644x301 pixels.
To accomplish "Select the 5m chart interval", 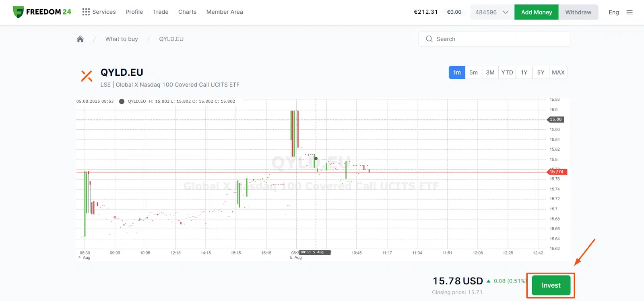I will [x=473, y=73].
